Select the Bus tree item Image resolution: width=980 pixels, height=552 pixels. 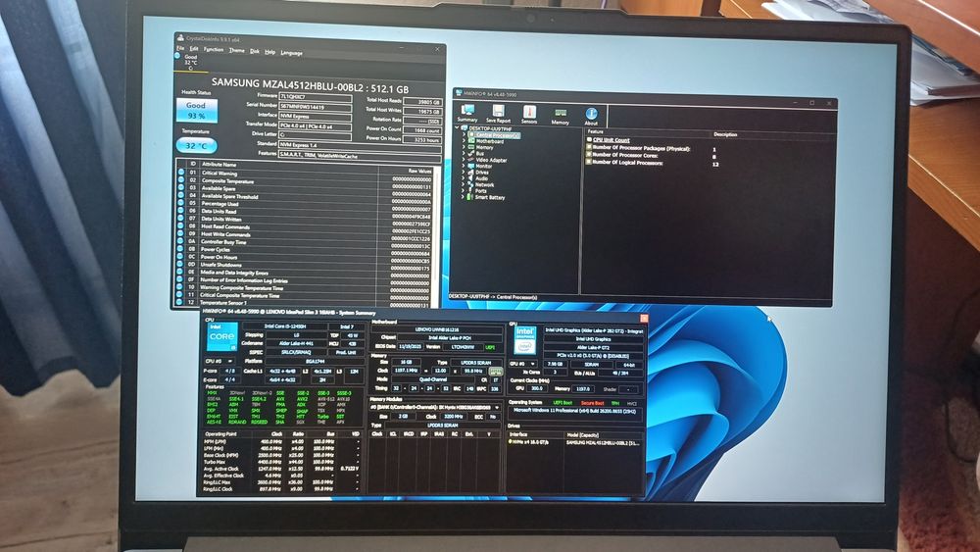point(480,154)
